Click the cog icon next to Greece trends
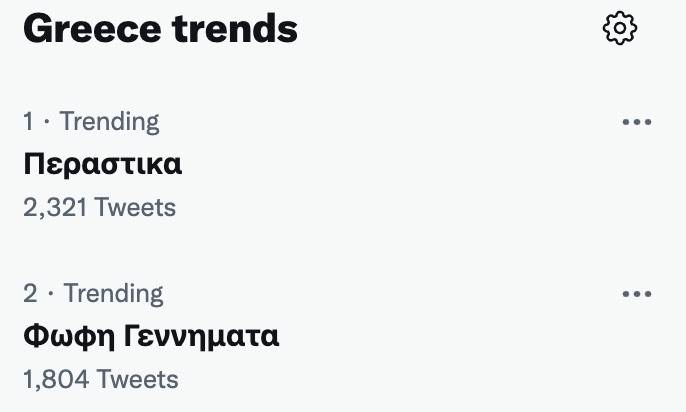 [x=620, y=29]
